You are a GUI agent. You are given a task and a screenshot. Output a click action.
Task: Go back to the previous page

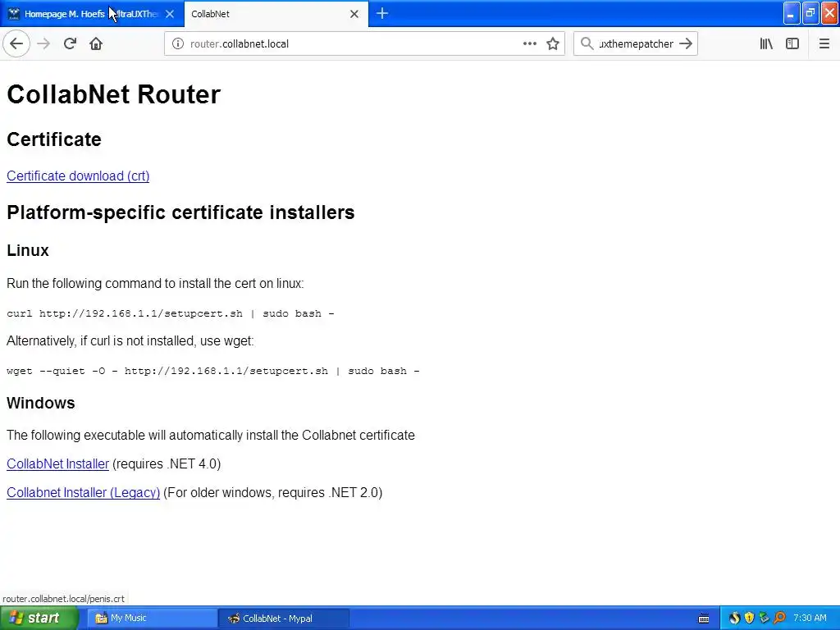click(16, 44)
